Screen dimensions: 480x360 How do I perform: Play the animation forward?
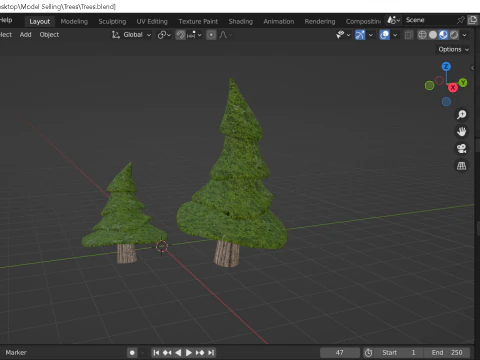point(189,352)
